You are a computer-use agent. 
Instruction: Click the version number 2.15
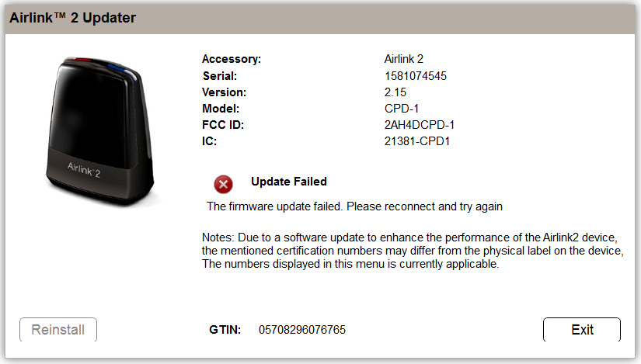click(x=395, y=92)
